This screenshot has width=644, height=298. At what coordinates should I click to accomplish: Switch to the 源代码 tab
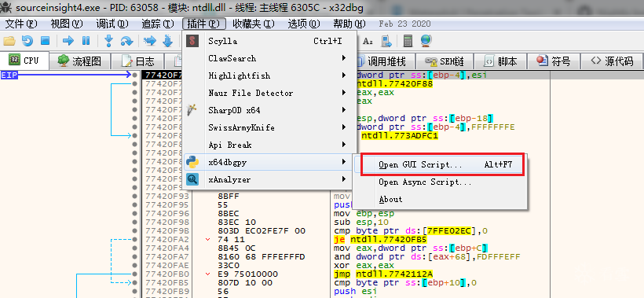(x=612, y=61)
